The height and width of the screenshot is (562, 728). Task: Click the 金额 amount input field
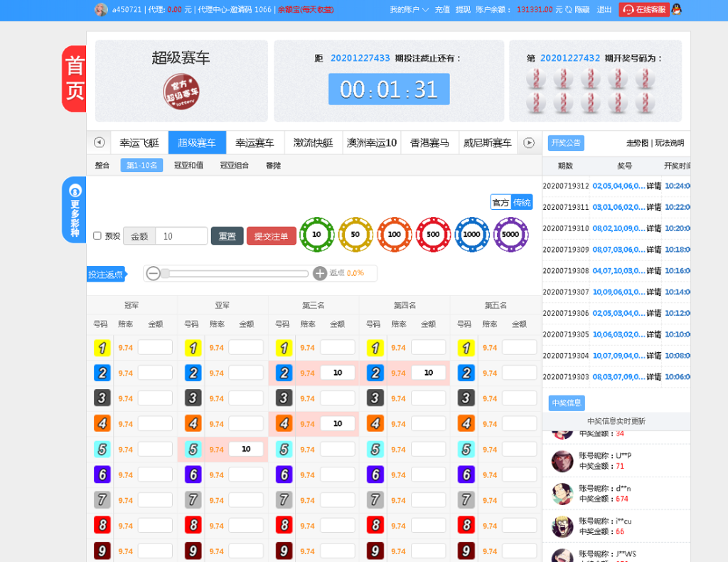point(180,235)
